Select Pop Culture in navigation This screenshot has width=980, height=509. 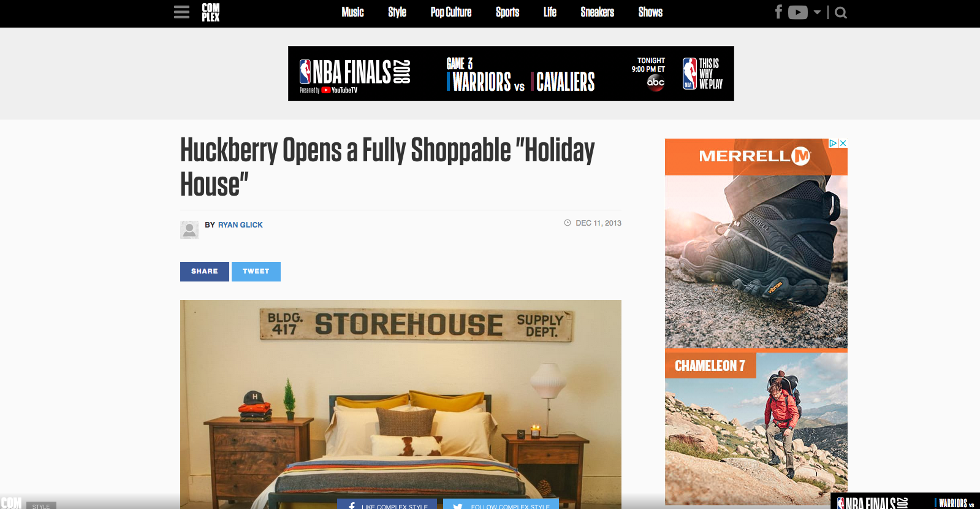(x=451, y=12)
